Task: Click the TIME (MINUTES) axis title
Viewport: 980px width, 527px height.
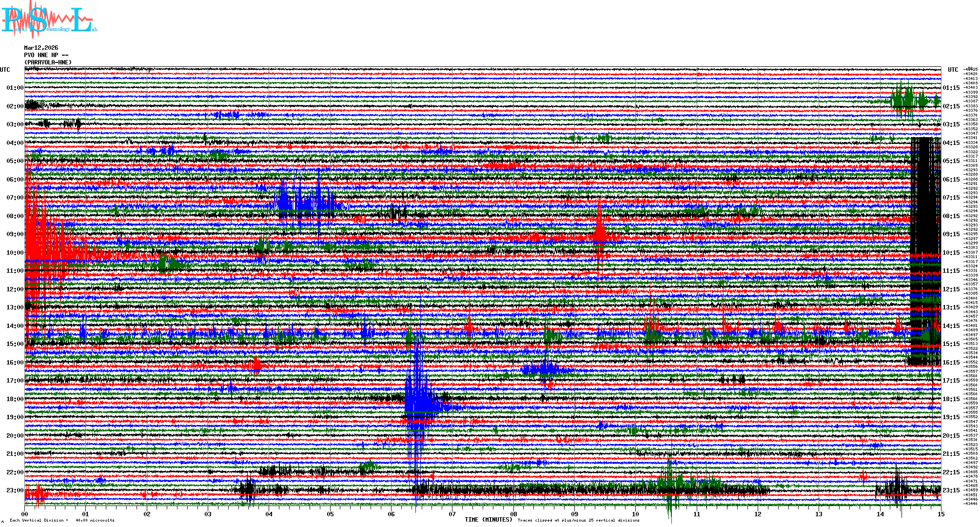Action: (489, 520)
